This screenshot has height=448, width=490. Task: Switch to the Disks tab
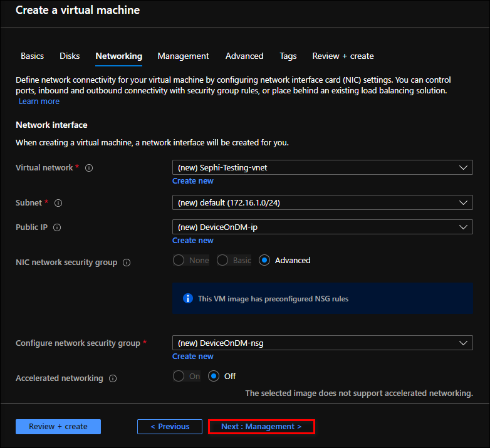click(70, 56)
